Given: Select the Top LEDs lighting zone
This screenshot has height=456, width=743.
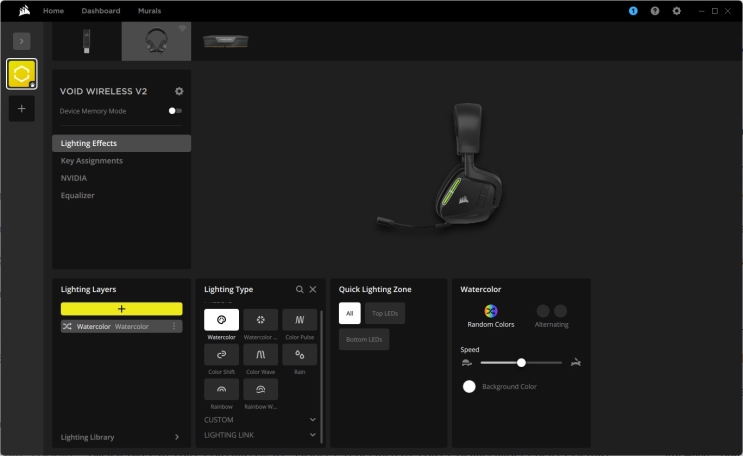Looking at the screenshot, I should 385,313.
